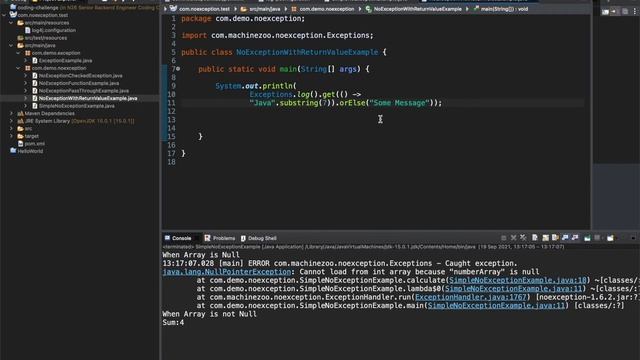The width and height of the screenshot is (640, 360).
Task: Expand JRE System Library node
Action: 11,121
